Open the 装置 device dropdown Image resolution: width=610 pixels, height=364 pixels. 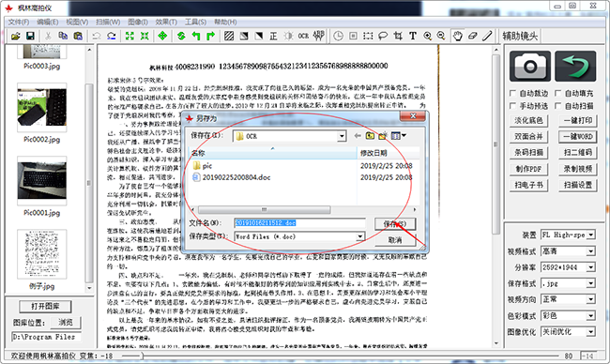tap(591, 235)
